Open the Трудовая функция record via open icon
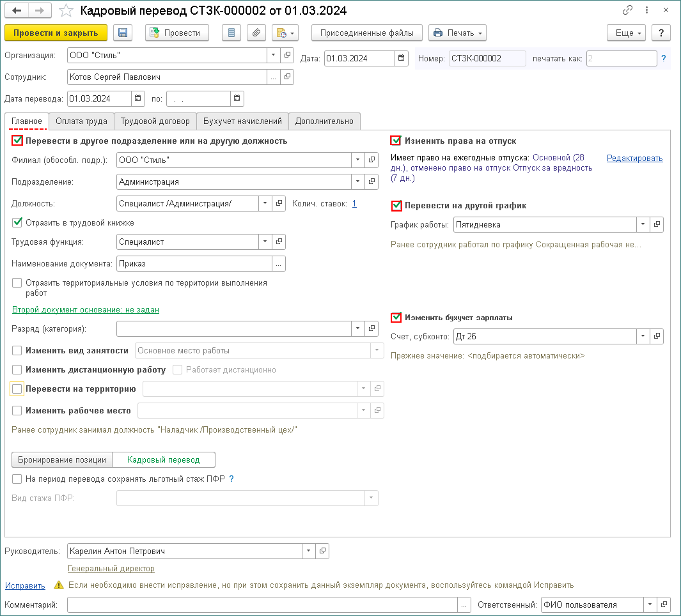Viewport: 681px width, 616px height. pos(279,242)
